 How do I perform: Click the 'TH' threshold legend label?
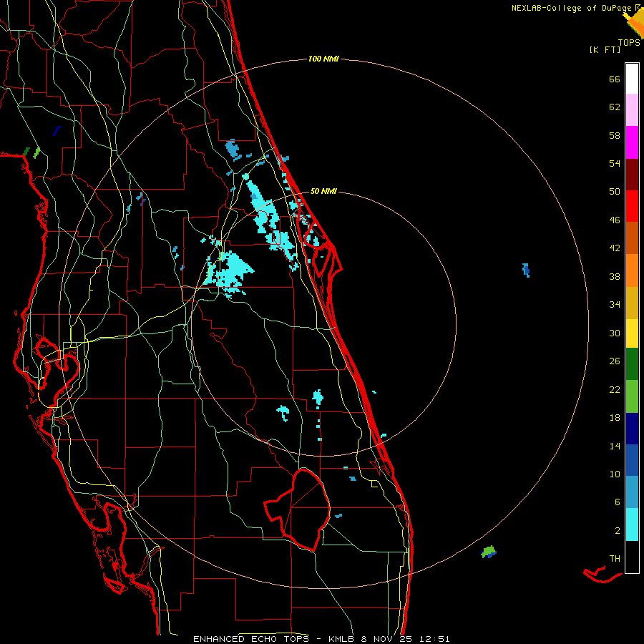[615, 559]
